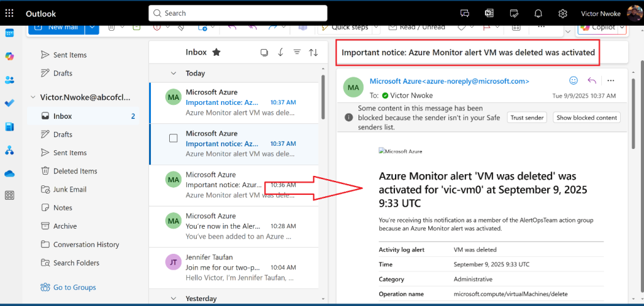Open the Deleted Items folder
Image resolution: width=644 pixels, height=306 pixels.
[75, 171]
